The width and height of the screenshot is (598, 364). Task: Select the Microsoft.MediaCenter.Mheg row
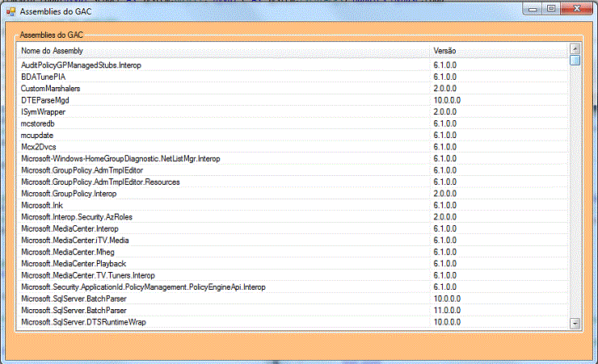coord(293,252)
